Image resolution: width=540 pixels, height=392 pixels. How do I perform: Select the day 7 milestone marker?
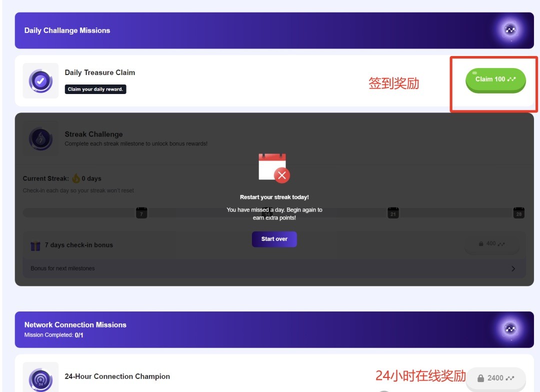(x=141, y=213)
